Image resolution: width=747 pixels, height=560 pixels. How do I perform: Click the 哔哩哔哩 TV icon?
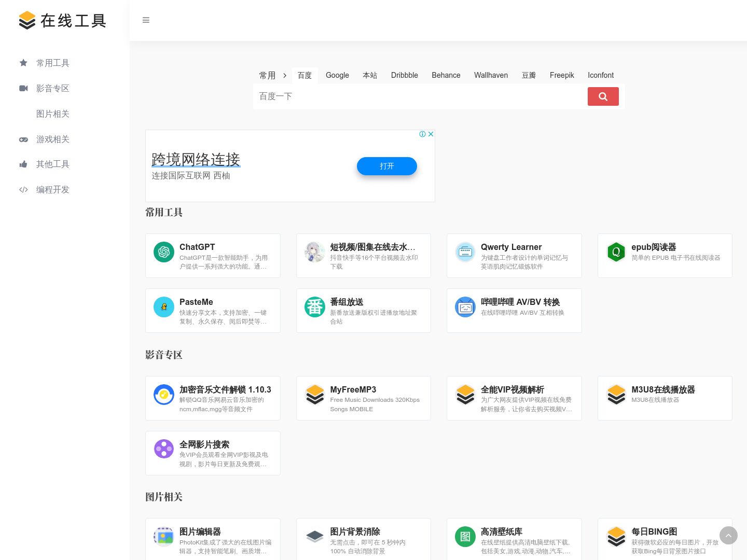pos(465,307)
